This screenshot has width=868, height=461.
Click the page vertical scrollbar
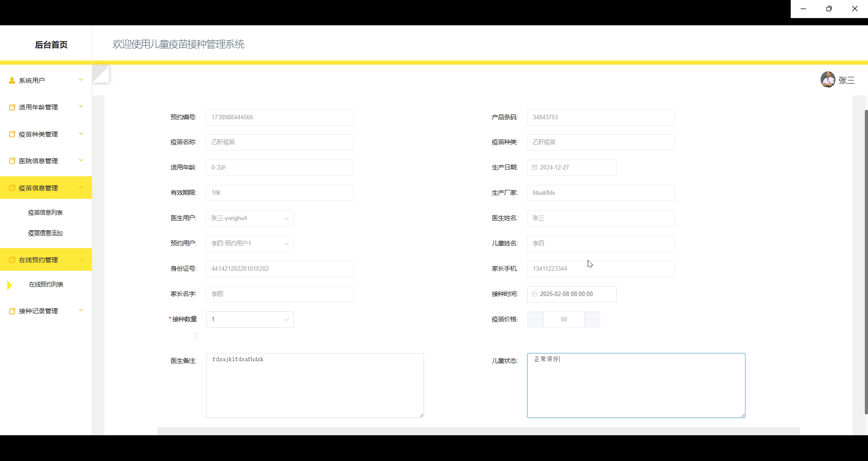click(x=866, y=261)
